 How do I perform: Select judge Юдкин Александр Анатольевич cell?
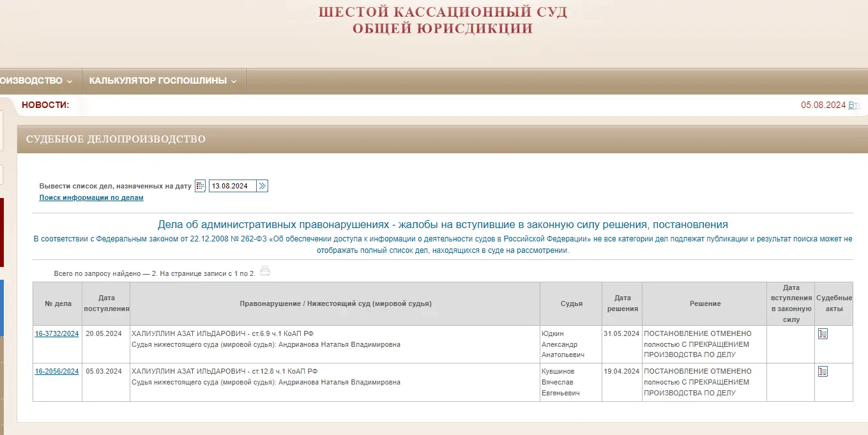(x=562, y=344)
